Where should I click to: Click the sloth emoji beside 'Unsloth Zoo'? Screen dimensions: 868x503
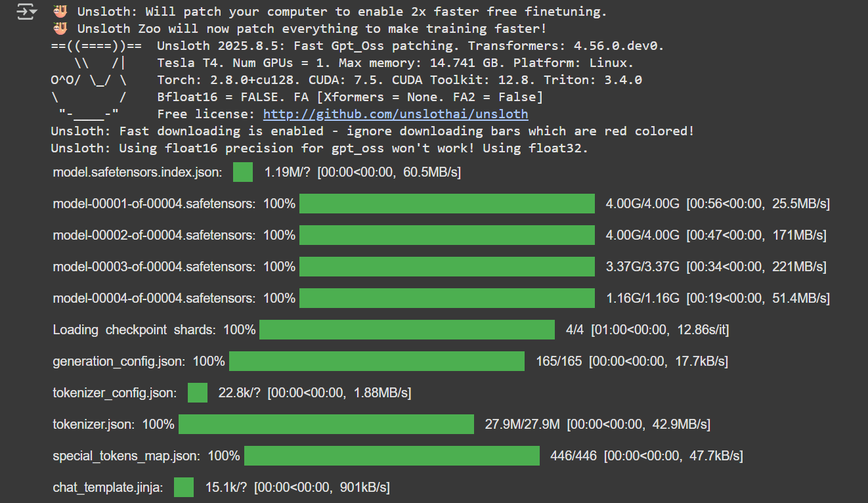[60, 29]
